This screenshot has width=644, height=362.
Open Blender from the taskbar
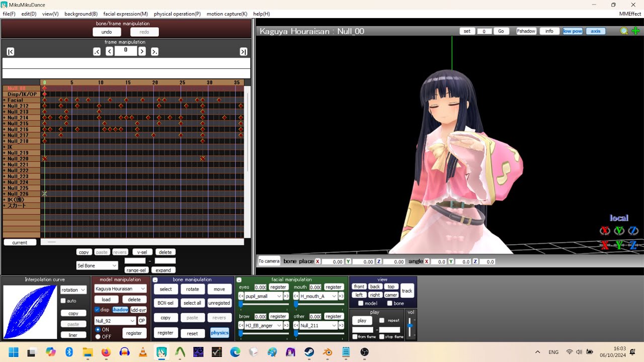[328, 352]
